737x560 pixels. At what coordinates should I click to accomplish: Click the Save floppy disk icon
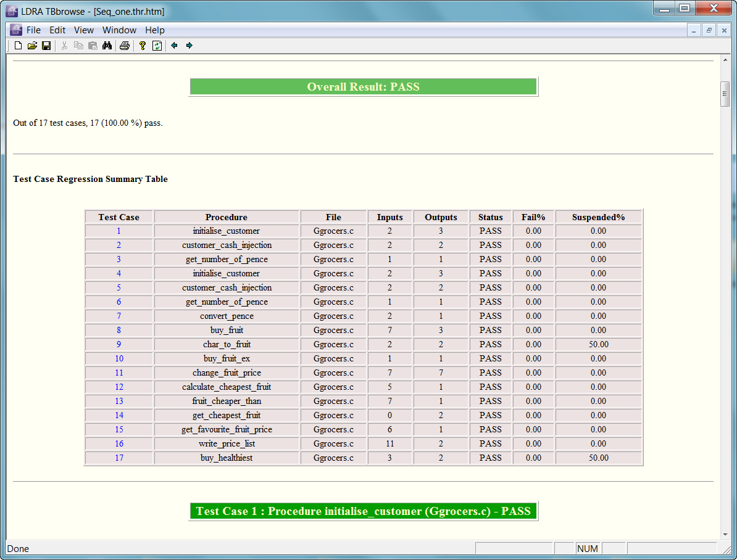[46, 46]
